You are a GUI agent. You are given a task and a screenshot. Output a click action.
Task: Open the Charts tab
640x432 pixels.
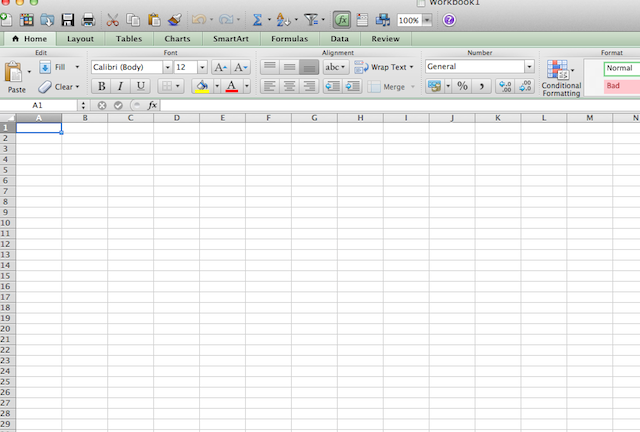pos(177,39)
